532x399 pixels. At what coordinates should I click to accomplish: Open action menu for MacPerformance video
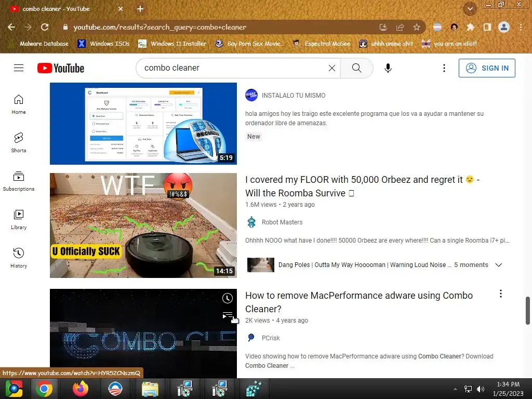500,294
